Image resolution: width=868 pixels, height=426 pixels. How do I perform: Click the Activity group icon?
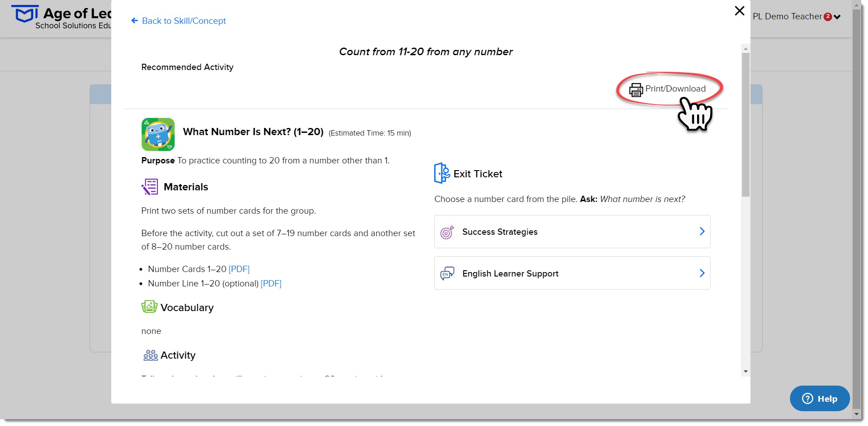coord(150,356)
